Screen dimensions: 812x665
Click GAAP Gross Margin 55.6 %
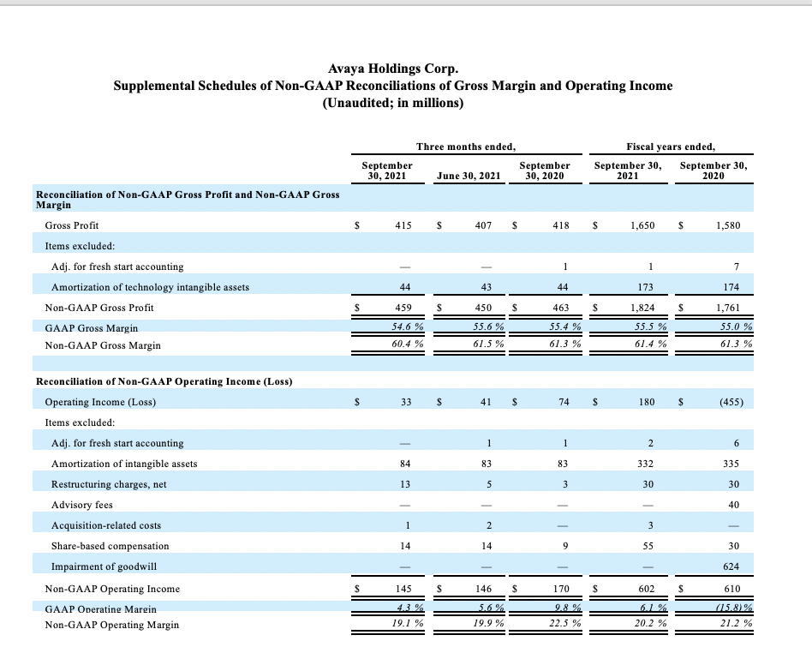[488, 327]
